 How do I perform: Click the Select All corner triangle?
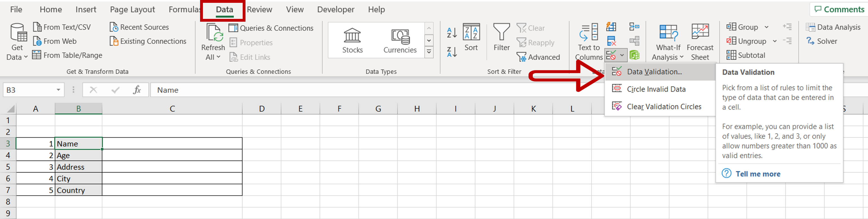(x=11, y=109)
